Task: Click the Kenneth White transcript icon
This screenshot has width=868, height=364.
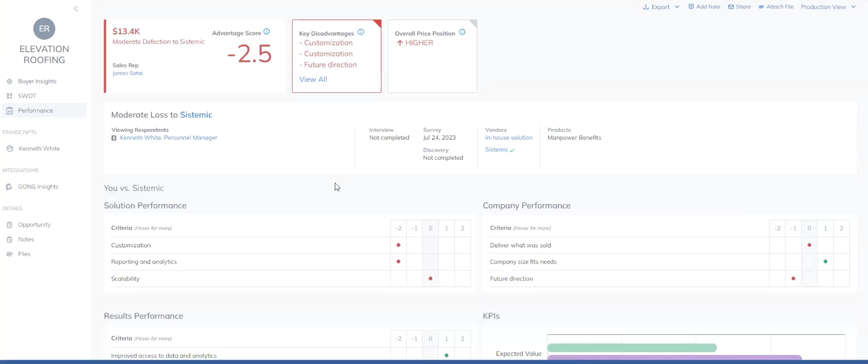Action: [10, 149]
